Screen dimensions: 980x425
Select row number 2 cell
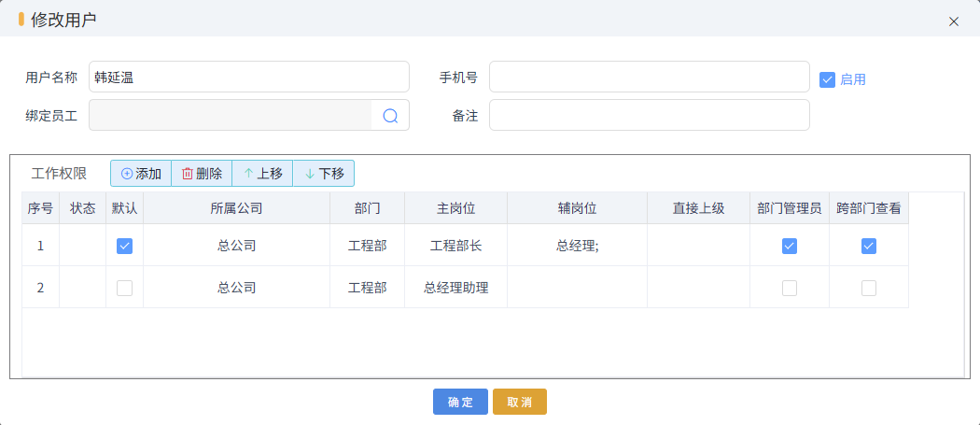tap(41, 288)
